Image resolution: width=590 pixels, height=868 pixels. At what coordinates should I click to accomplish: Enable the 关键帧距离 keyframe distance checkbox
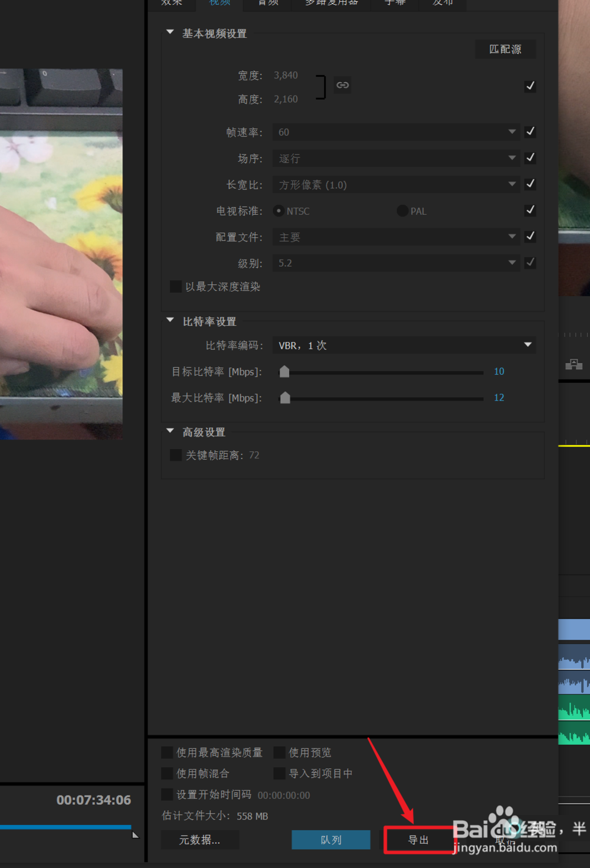coord(175,455)
